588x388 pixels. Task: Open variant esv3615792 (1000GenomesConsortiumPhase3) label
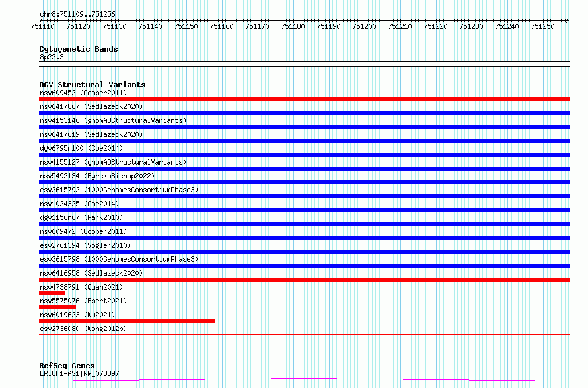(x=119, y=190)
